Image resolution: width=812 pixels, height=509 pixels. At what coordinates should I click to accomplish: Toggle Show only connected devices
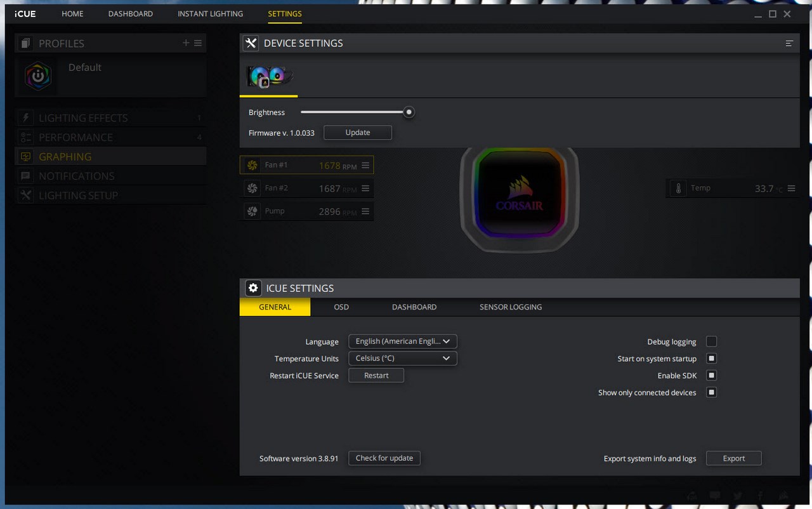tap(712, 392)
